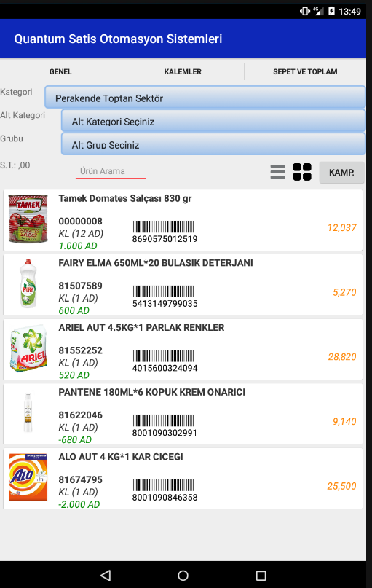The width and height of the screenshot is (372, 588).
Task: Tap the Fairy dish detergent thumbnail
Action: coord(28,284)
